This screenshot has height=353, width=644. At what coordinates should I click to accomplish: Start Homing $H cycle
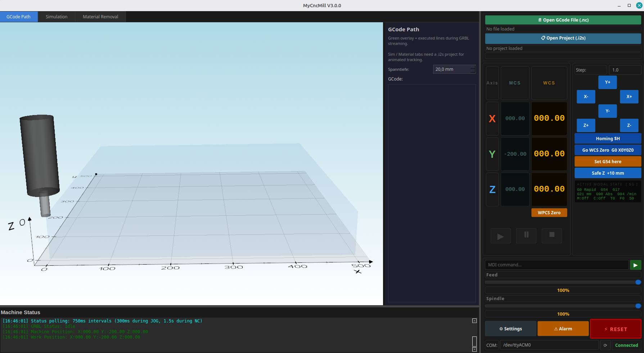(608, 139)
